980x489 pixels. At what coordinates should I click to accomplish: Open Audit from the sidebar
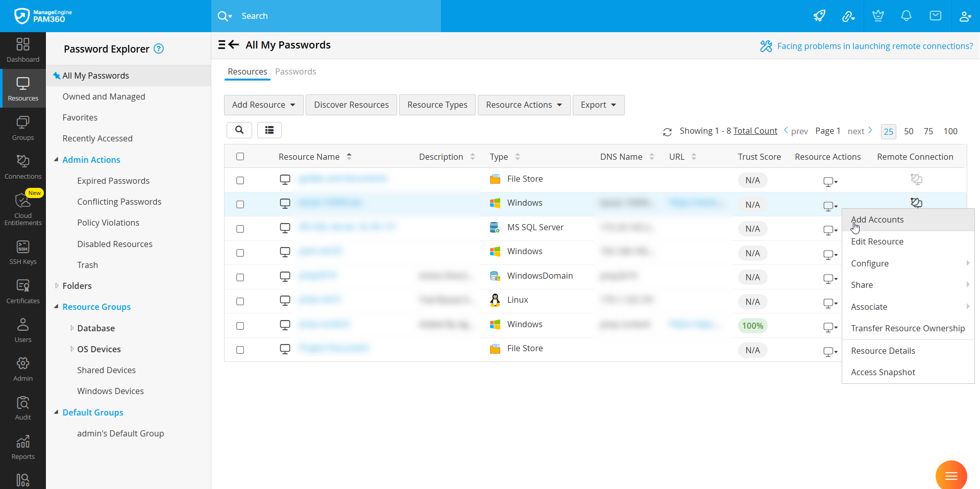23,408
